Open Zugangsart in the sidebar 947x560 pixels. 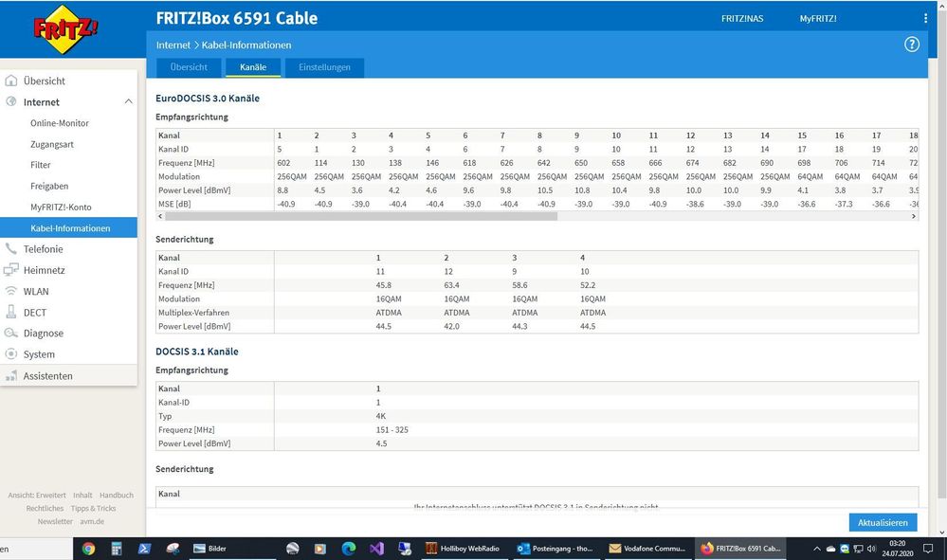[x=52, y=144]
